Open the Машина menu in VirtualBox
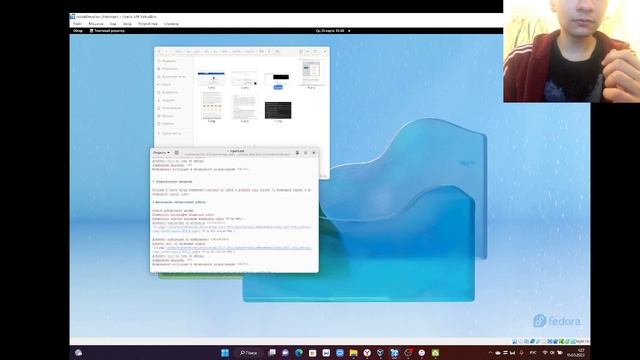This screenshot has width=640, height=360. [x=96, y=24]
